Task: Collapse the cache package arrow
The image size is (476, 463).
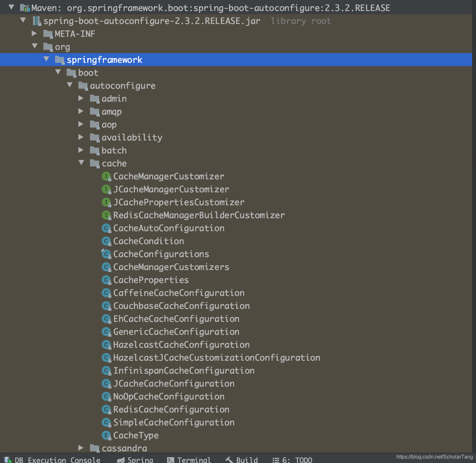Action: (81, 163)
